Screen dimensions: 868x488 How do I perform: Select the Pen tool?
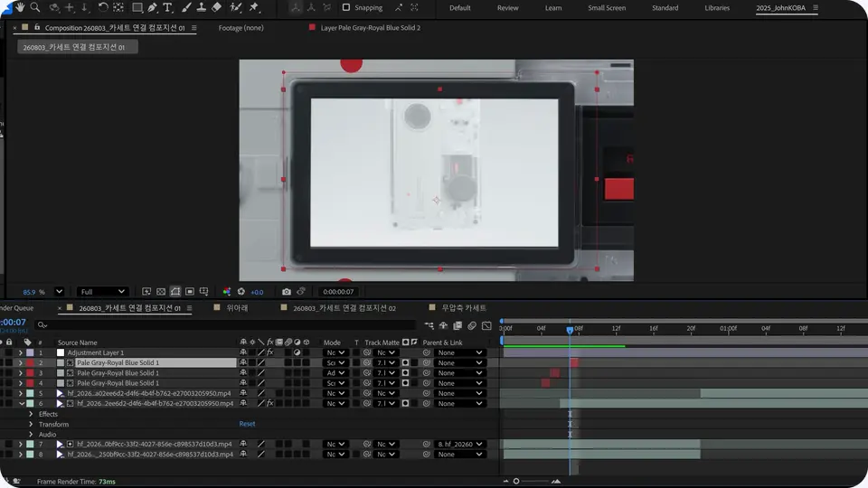152,7
